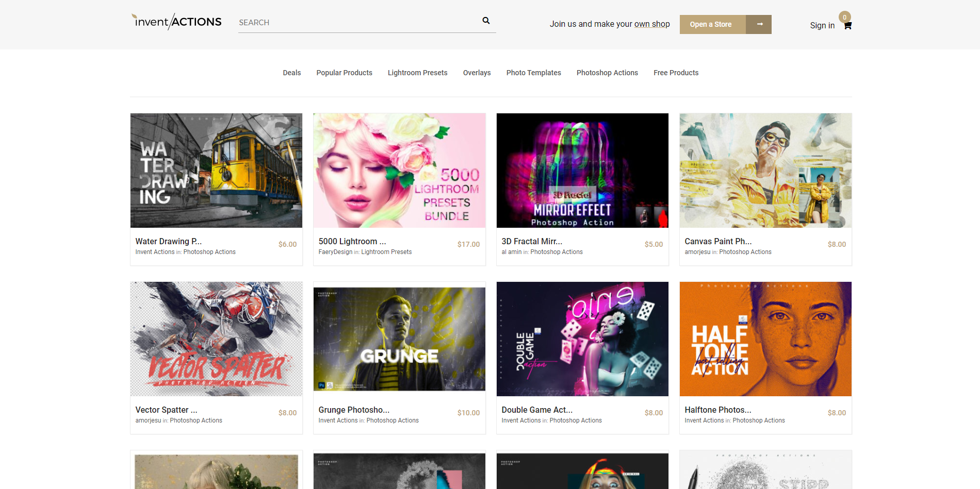The image size is (980, 489).
Task: Browse Lightroom Presets category
Action: 418,73
